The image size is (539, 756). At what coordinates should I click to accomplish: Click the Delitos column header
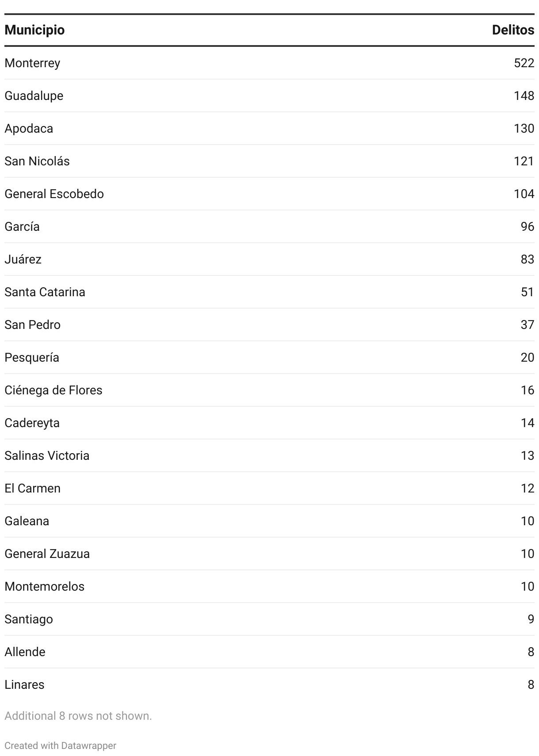click(x=513, y=30)
